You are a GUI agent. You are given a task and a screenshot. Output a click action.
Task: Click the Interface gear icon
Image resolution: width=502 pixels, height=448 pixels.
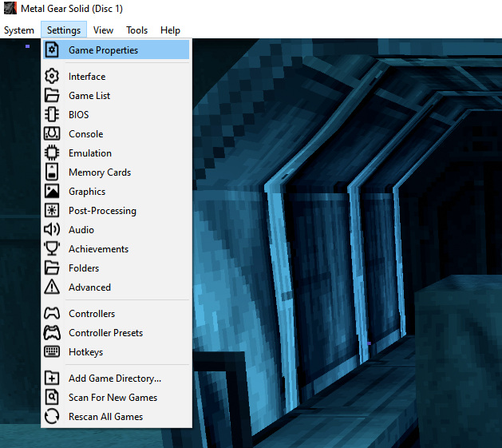52,77
